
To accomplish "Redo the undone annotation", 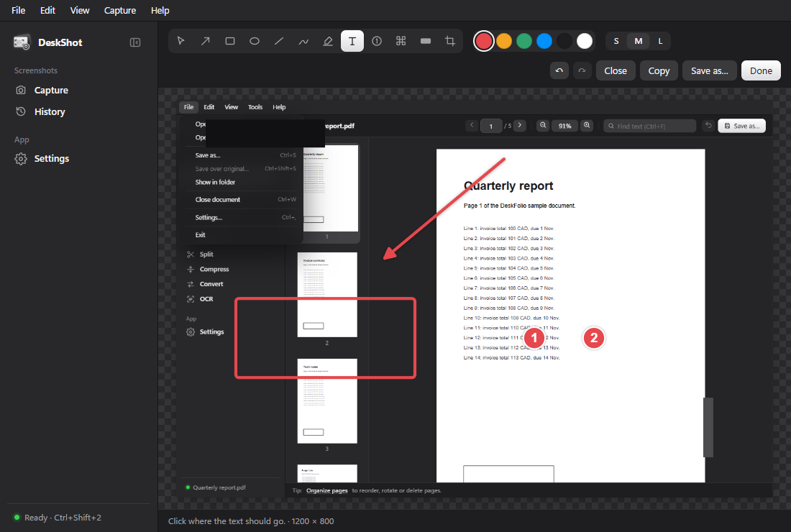I will click(x=582, y=70).
